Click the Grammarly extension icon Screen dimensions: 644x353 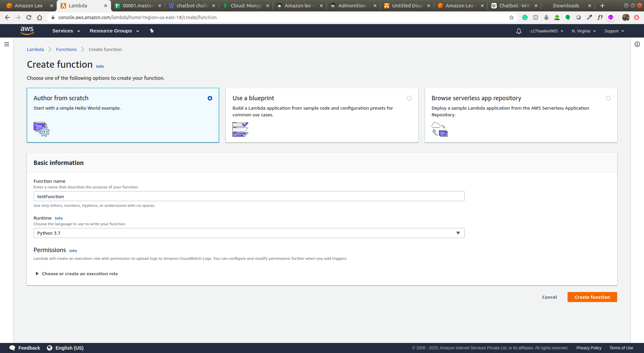(x=525, y=17)
